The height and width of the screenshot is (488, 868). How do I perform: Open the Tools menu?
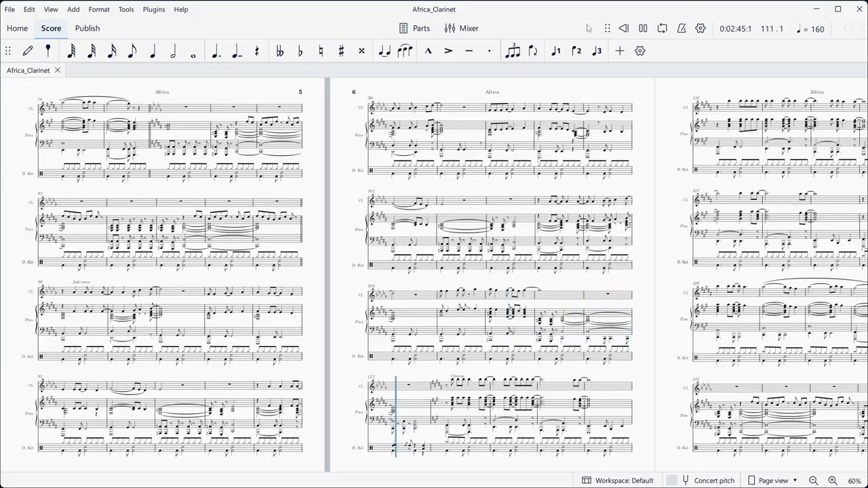(126, 9)
